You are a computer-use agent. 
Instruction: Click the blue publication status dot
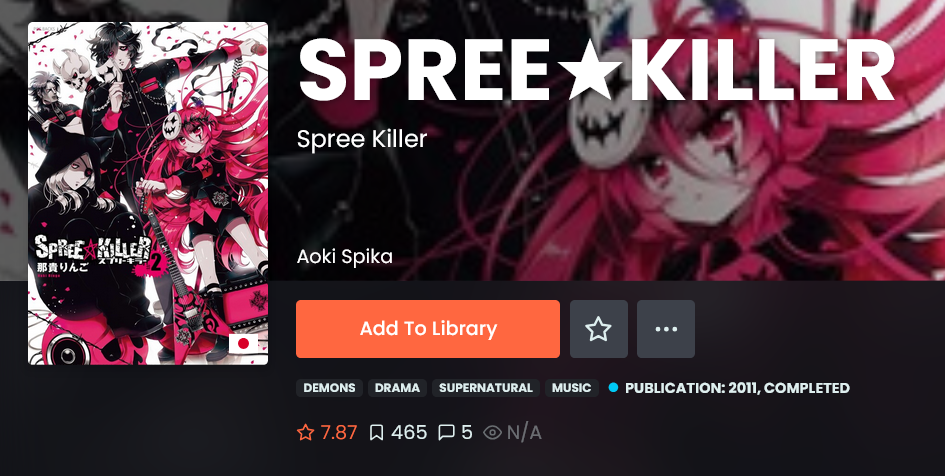pos(614,388)
